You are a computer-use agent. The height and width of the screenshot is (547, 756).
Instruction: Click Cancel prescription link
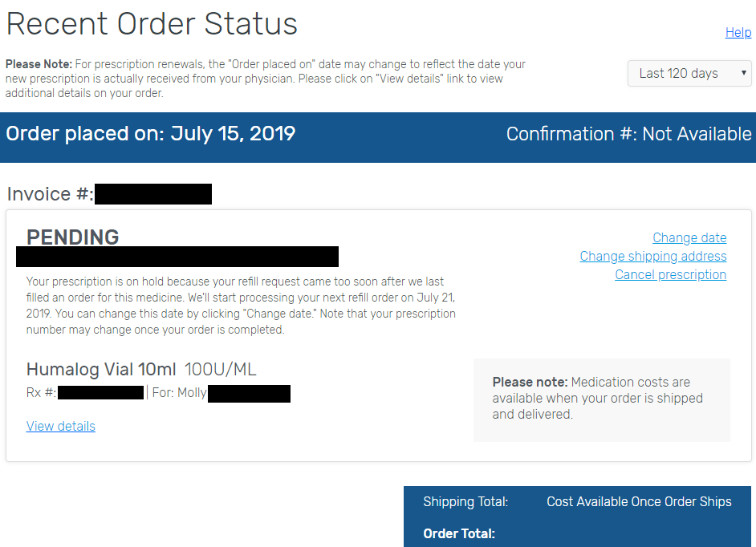(670, 274)
